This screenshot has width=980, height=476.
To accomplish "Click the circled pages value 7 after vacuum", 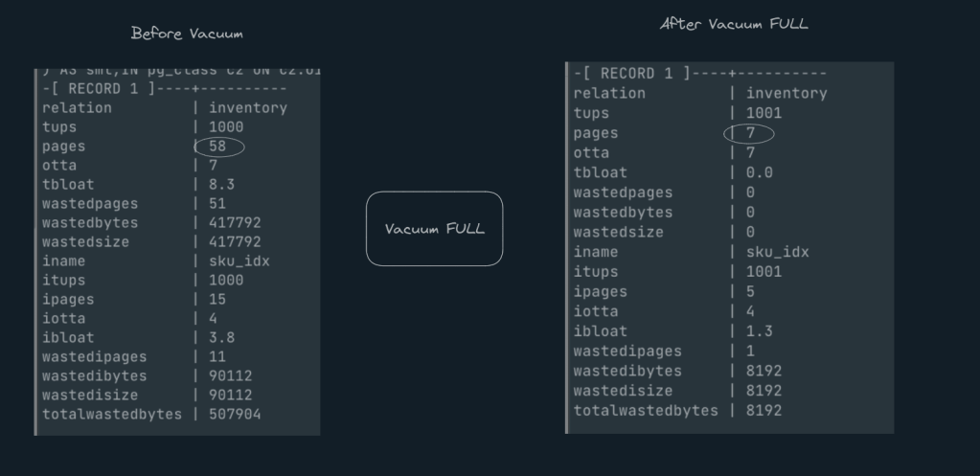I will [x=749, y=133].
